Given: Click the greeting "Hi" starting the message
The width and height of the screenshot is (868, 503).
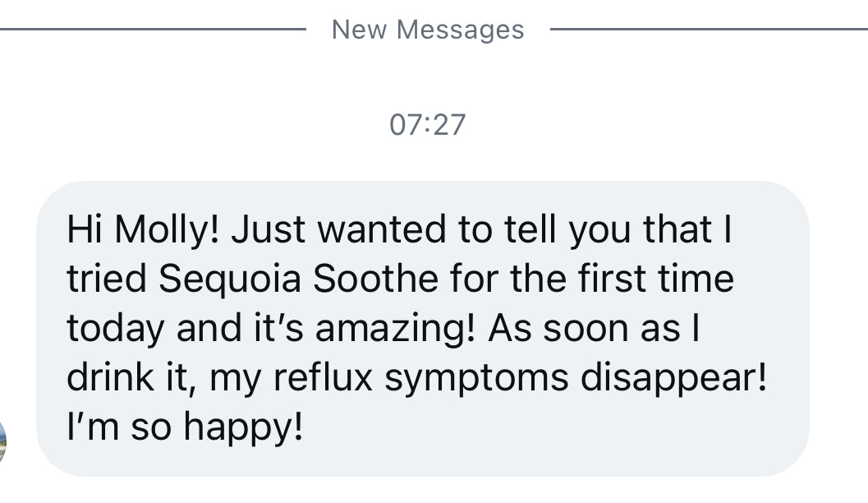Looking at the screenshot, I should 85,230.
